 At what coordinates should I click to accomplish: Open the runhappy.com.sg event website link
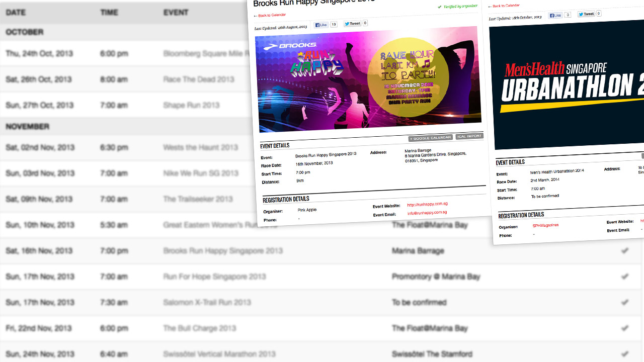click(427, 204)
